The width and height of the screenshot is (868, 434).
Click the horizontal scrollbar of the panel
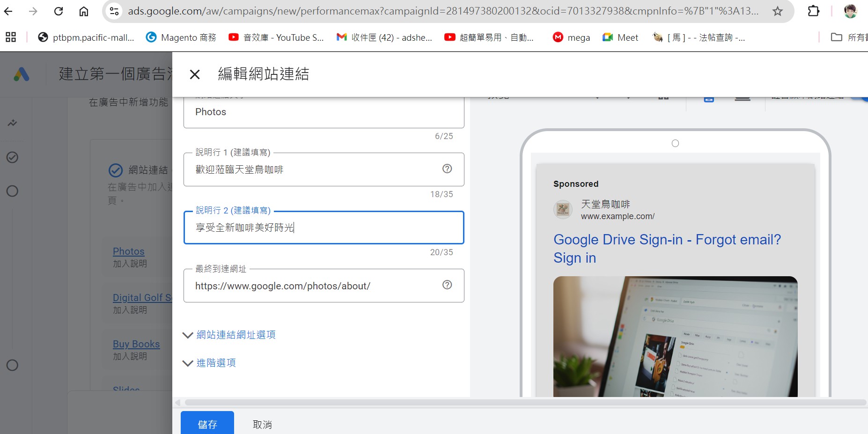[525, 403]
